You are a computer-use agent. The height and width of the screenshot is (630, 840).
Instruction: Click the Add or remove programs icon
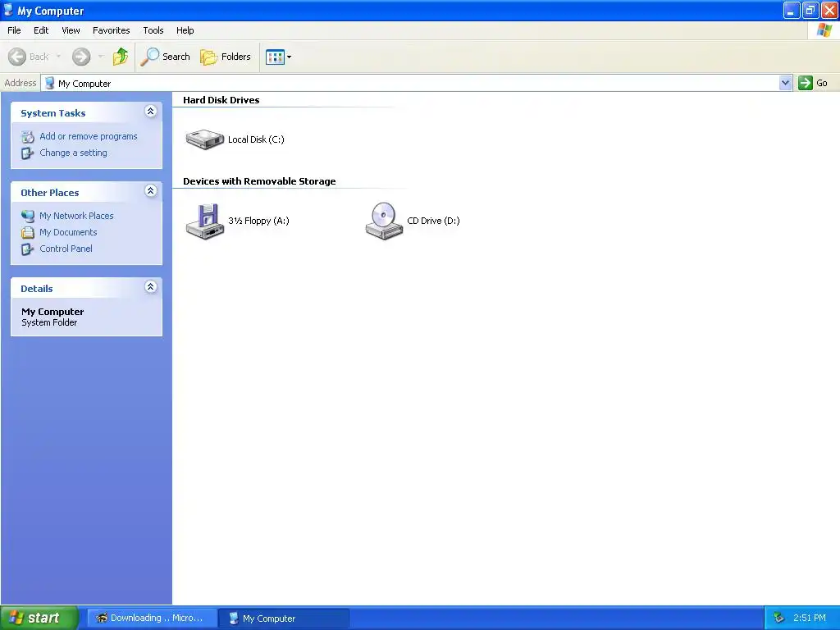point(27,137)
